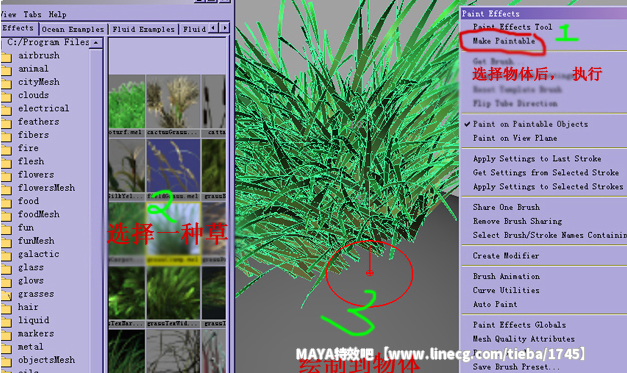This screenshot has height=373, width=627.
Task: Open the food folder icon
Action: 6,202
